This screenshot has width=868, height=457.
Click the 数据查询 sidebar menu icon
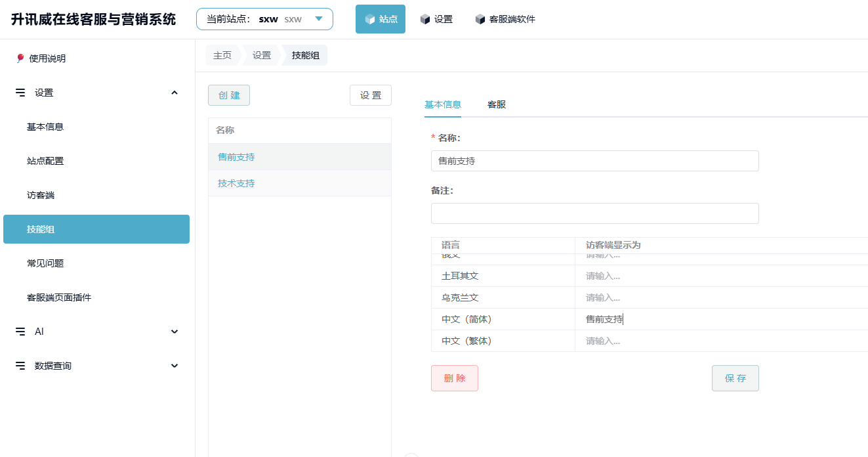[x=20, y=366]
